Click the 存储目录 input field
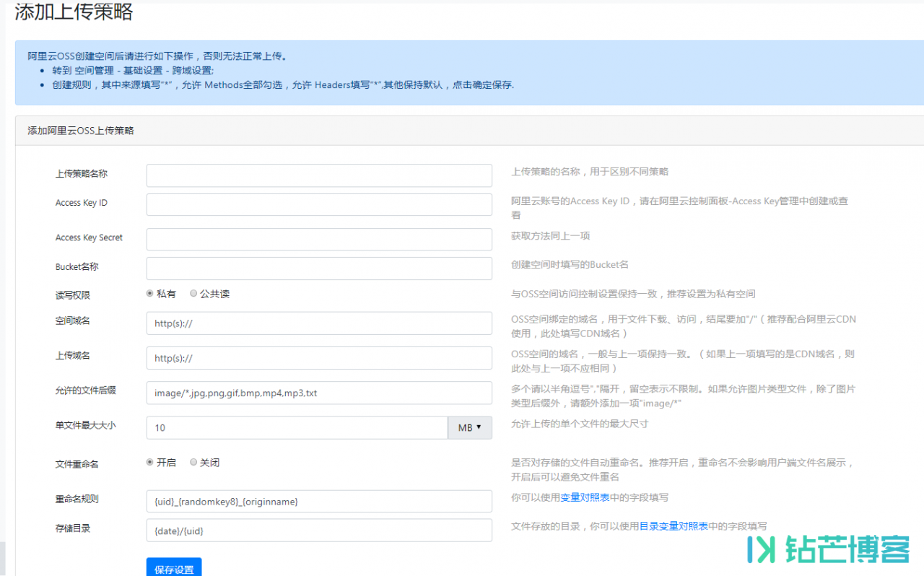This screenshot has height=576, width=924. 319,530
